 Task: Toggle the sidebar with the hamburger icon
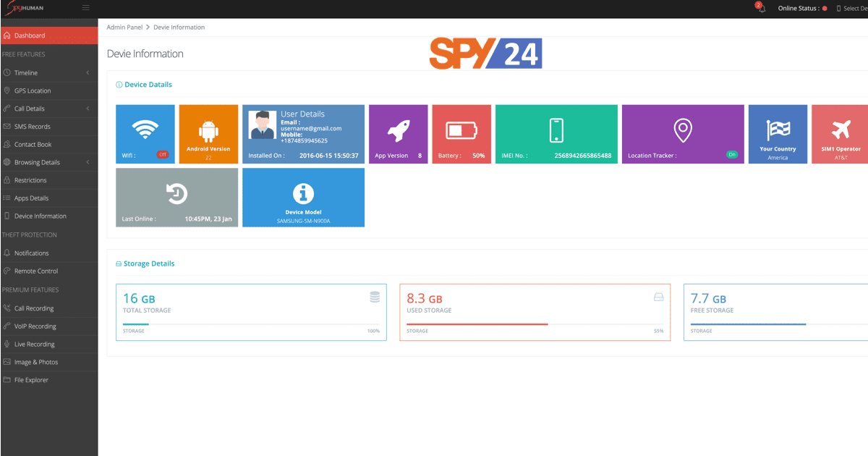point(86,7)
